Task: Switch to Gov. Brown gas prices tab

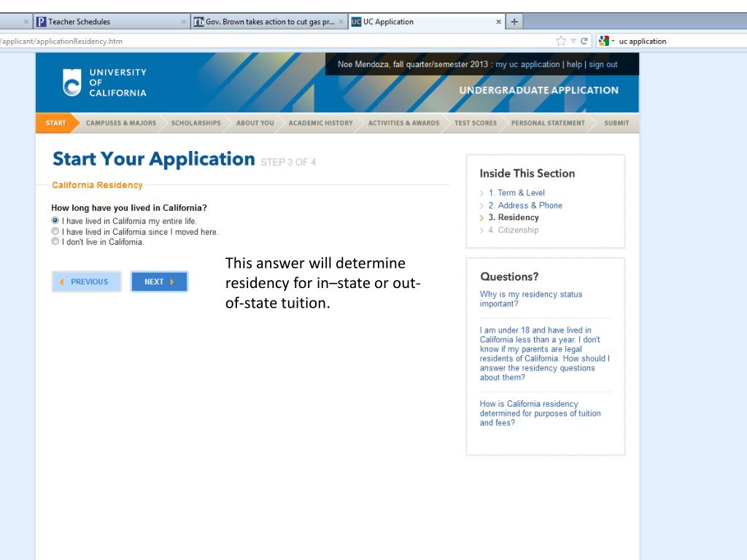Action: pyautogui.click(x=269, y=21)
